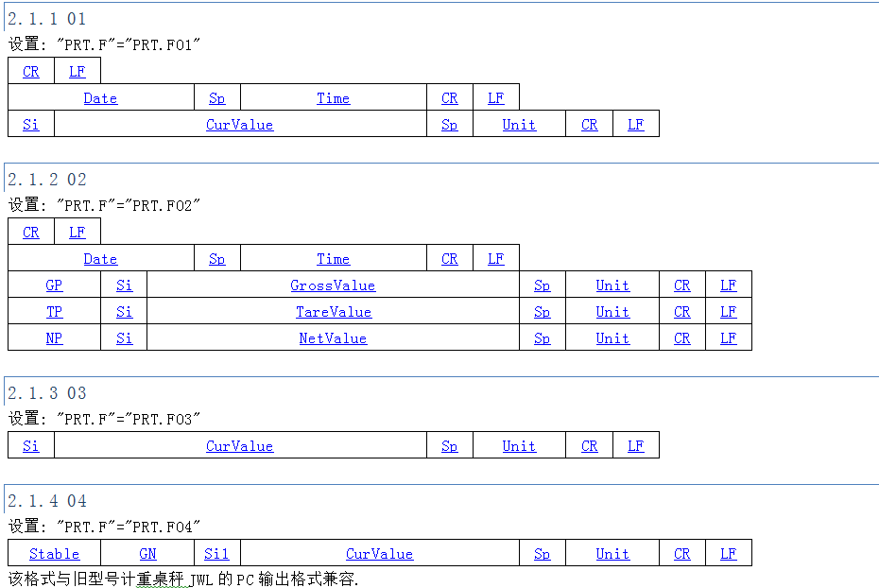Click LF link in section 2.1.3 03
The image size is (879, 588).
pos(636,445)
